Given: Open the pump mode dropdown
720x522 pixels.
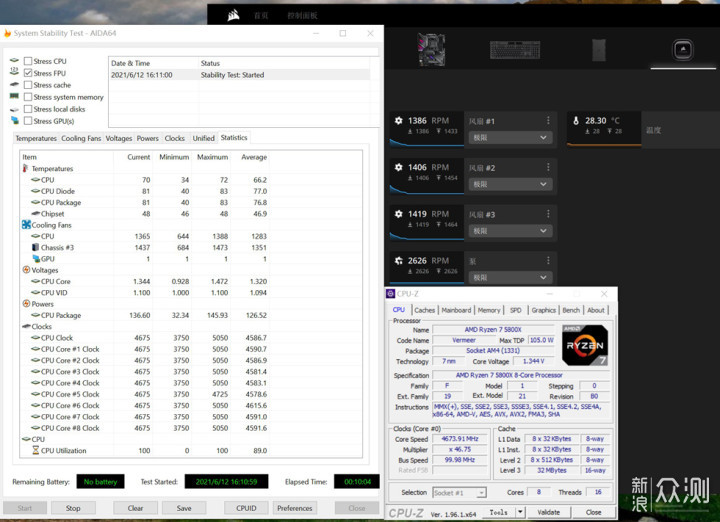Looking at the screenshot, I should pyautogui.click(x=510, y=278).
